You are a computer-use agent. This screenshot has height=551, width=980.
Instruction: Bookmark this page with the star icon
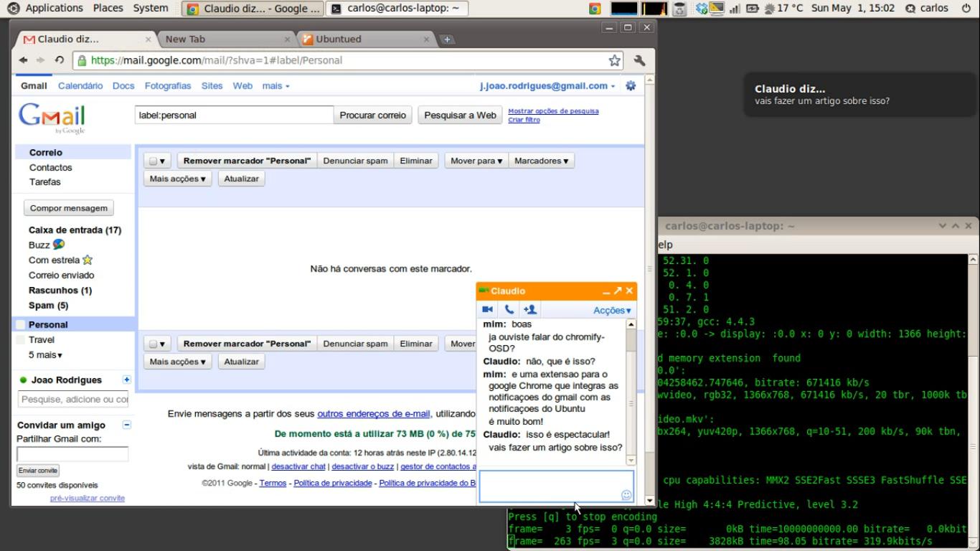coord(615,60)
